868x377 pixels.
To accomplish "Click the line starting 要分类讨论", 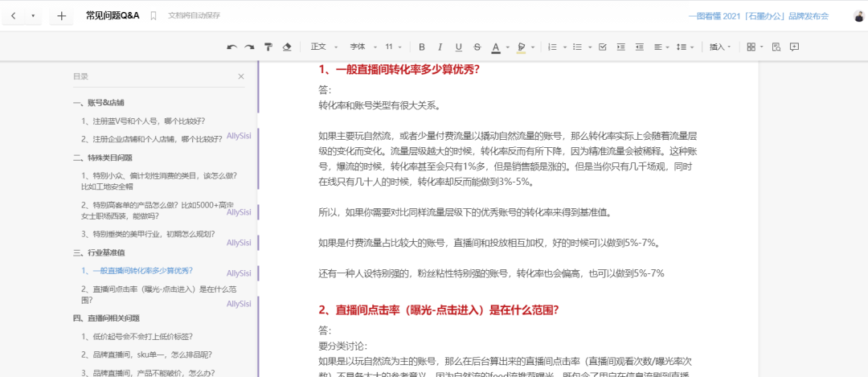I will [x=342, y=346].
